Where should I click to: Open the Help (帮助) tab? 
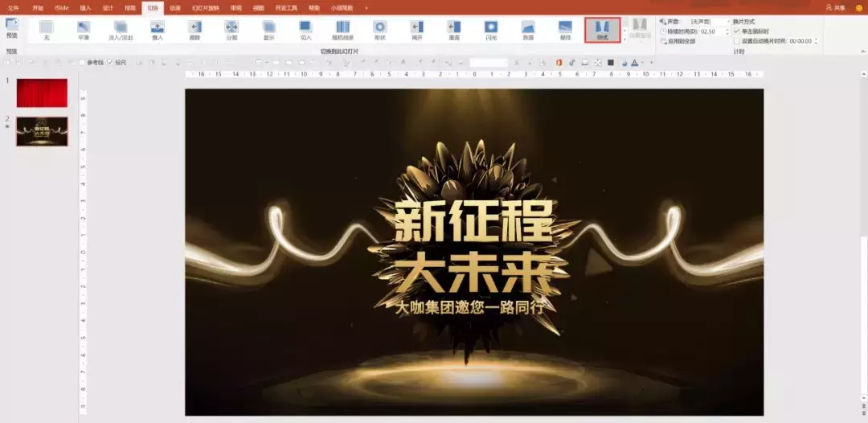point(314,8)
